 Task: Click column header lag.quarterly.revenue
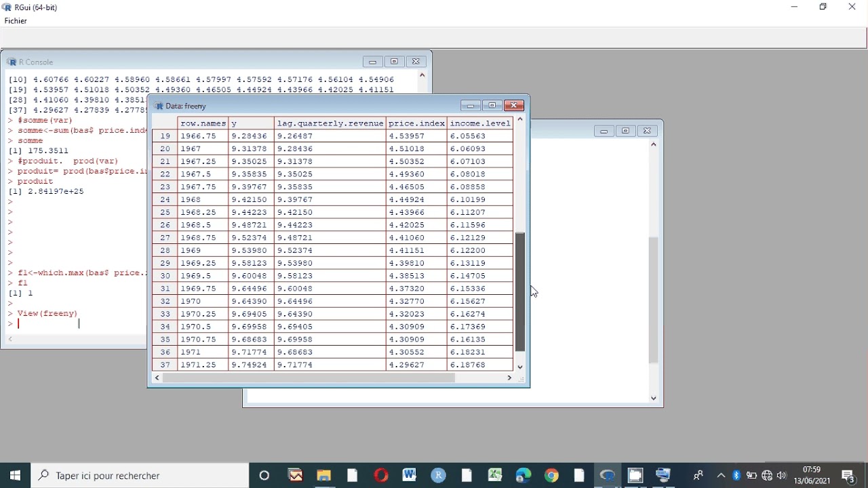(x=330, y=123)
